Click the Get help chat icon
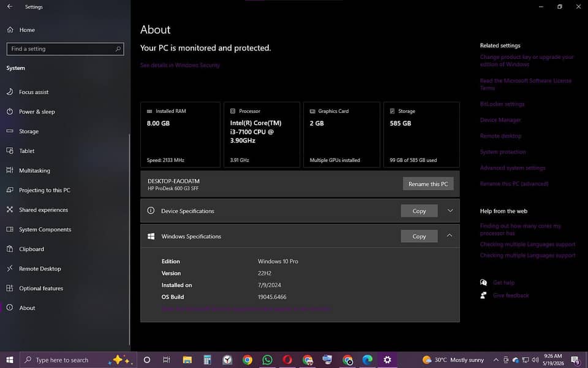Image resolution: width=588 pixels, height=368 pixels. pos(483,282)
